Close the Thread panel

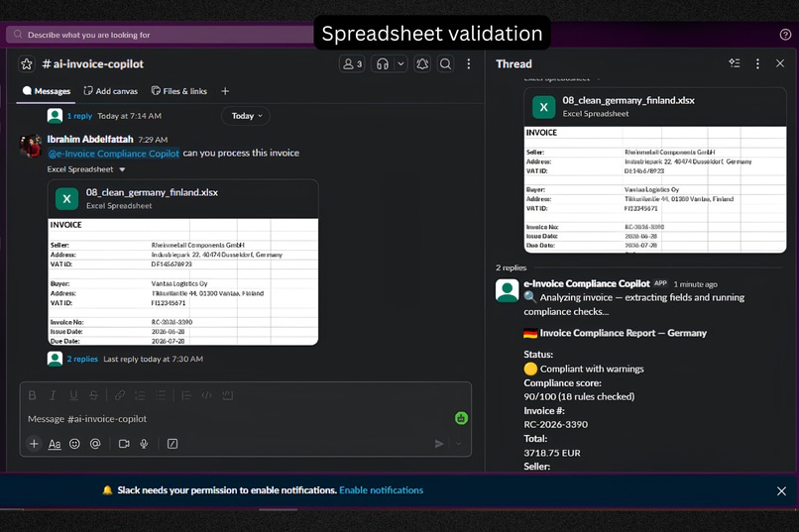point(780,63)
